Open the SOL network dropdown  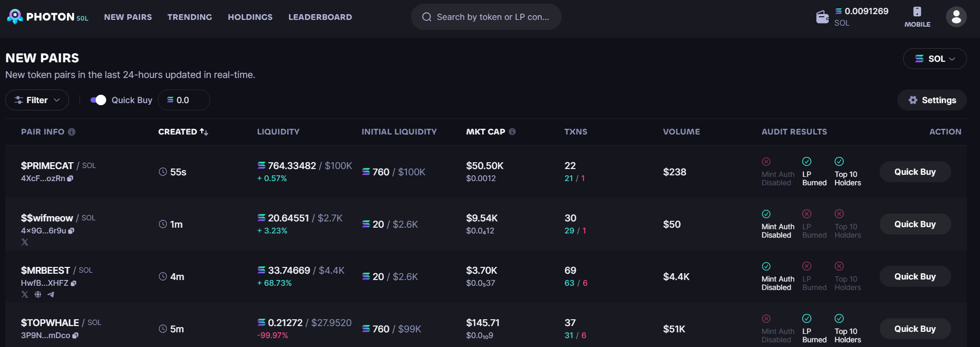pos(935,58)
